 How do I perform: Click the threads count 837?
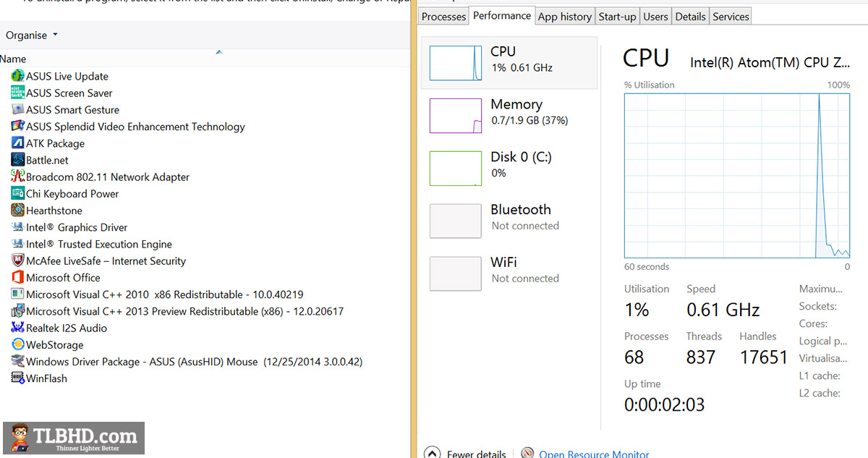[701, 357]
